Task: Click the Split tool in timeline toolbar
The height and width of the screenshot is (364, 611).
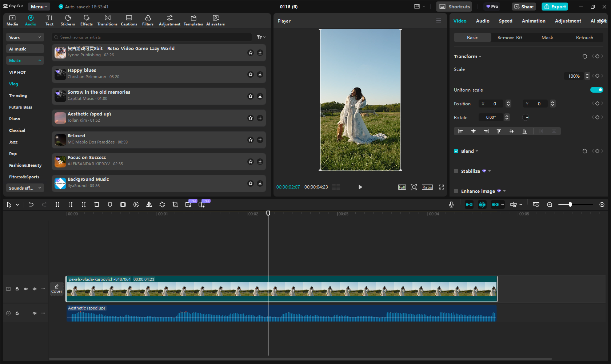Action: [x=57, y=205]
